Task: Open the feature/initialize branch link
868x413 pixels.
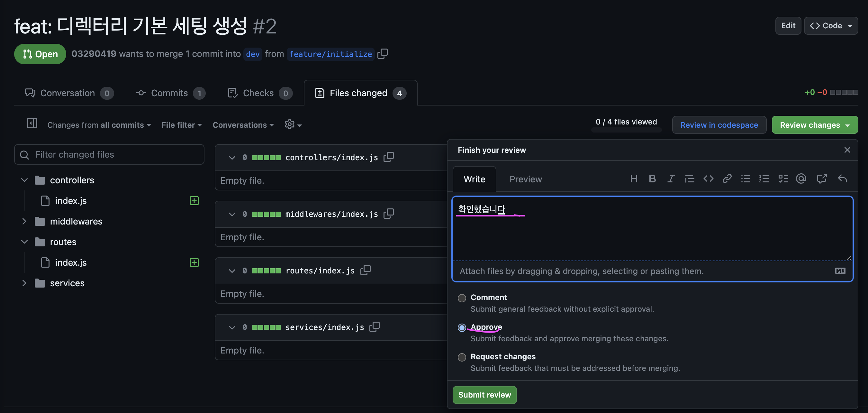Action: pos(330,54)
